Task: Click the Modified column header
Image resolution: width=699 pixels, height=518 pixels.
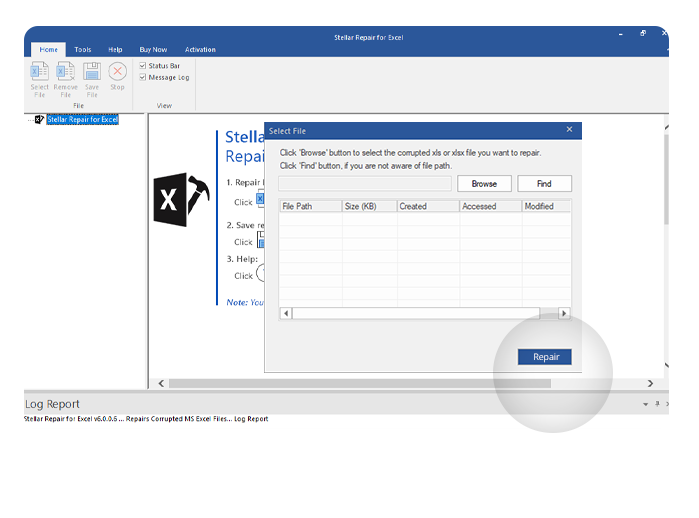Action: tap(547, 206)
